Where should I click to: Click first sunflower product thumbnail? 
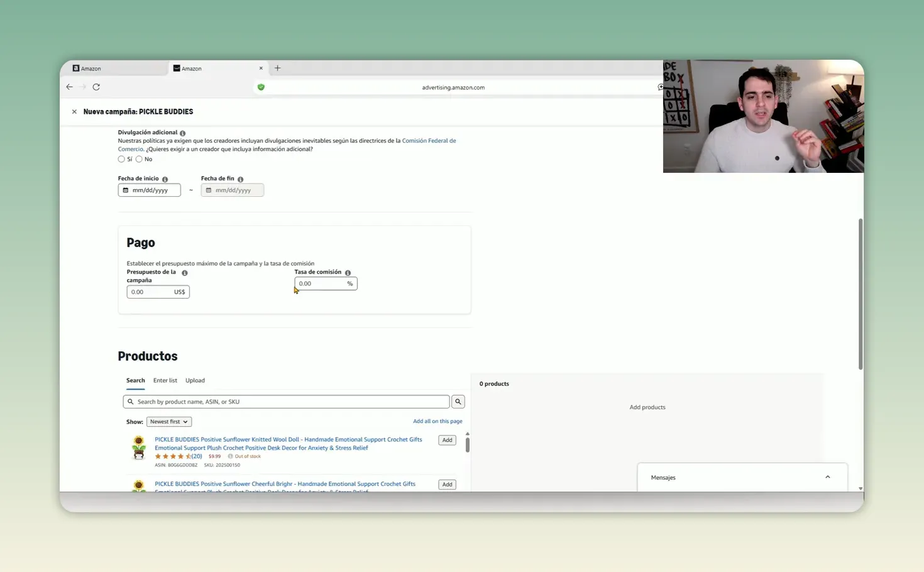[x=139, y=448]
